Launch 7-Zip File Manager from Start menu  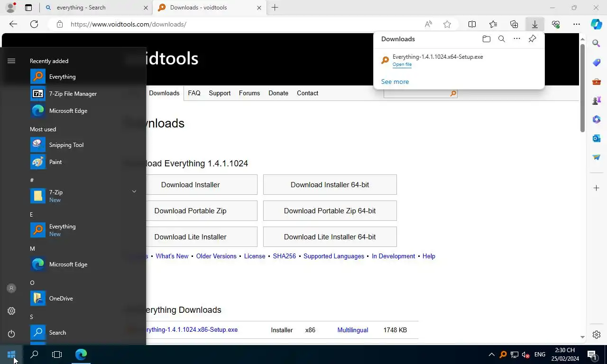click(83, 93)
